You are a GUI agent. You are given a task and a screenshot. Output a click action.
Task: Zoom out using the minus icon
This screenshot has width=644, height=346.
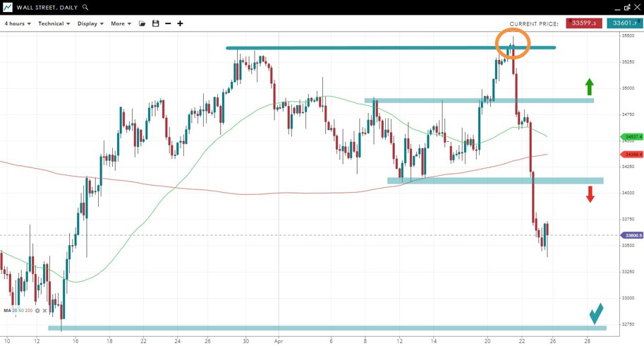click(168, 23)
